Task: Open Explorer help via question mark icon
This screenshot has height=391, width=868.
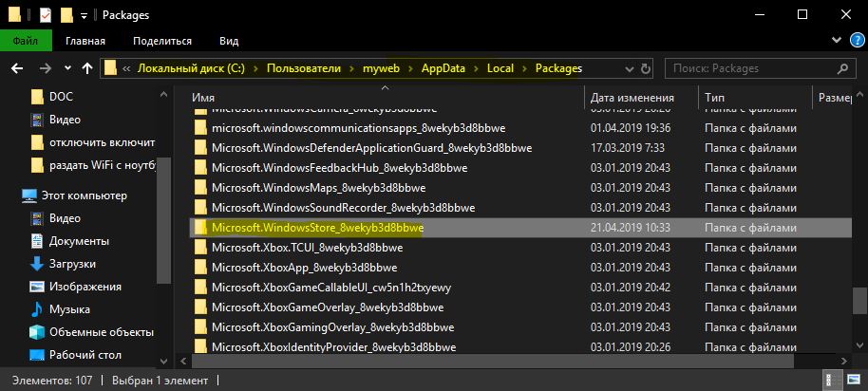Action: click(x=857, y=41)
